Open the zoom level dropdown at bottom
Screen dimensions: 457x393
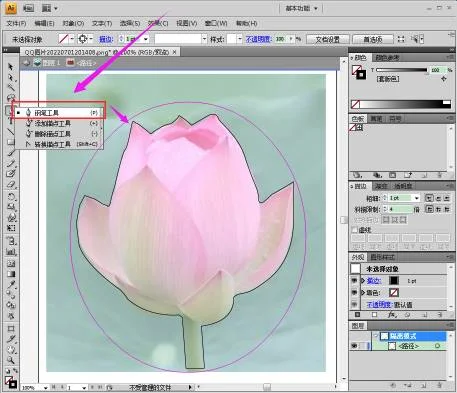(x=45, y=388)
